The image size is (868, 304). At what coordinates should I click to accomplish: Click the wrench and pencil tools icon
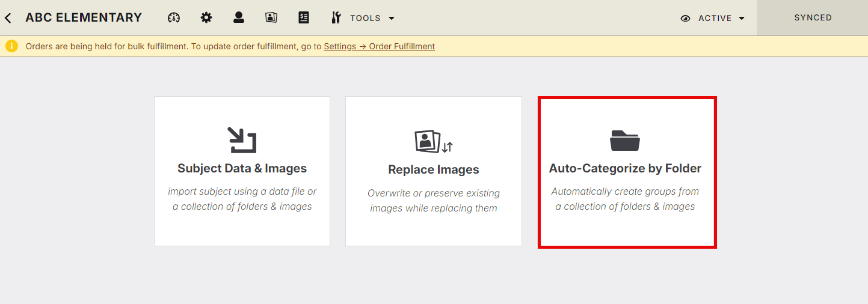(x=336, y=18)
